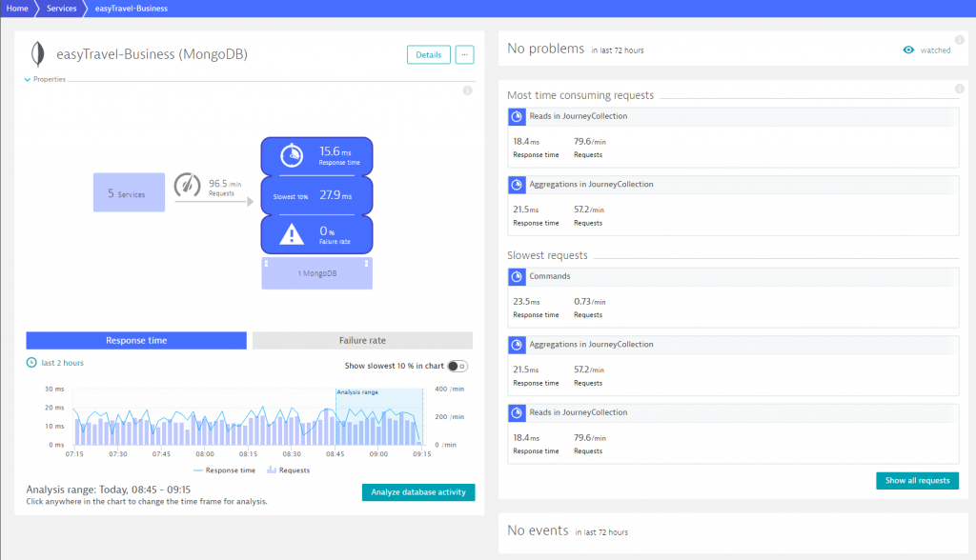Open the Details button
Screen dimensions: 976x560
(429, 54)
